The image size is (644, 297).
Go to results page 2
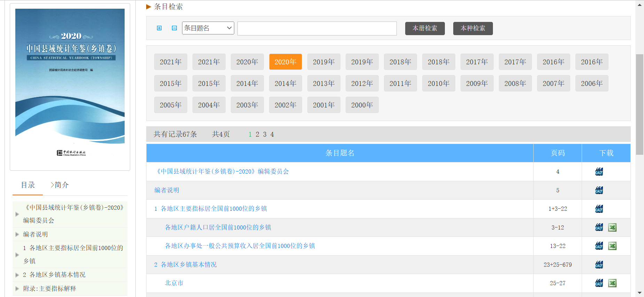click(x=258, y=135)
